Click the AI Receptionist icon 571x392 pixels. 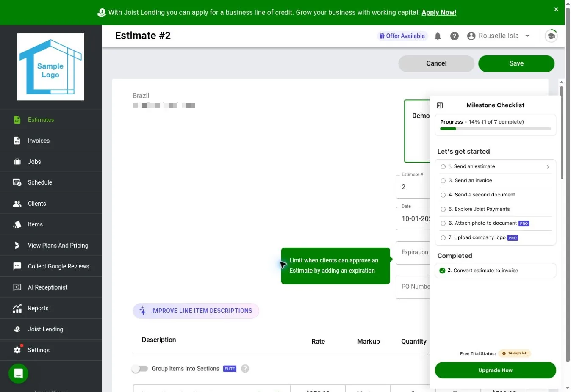[17, 287]
